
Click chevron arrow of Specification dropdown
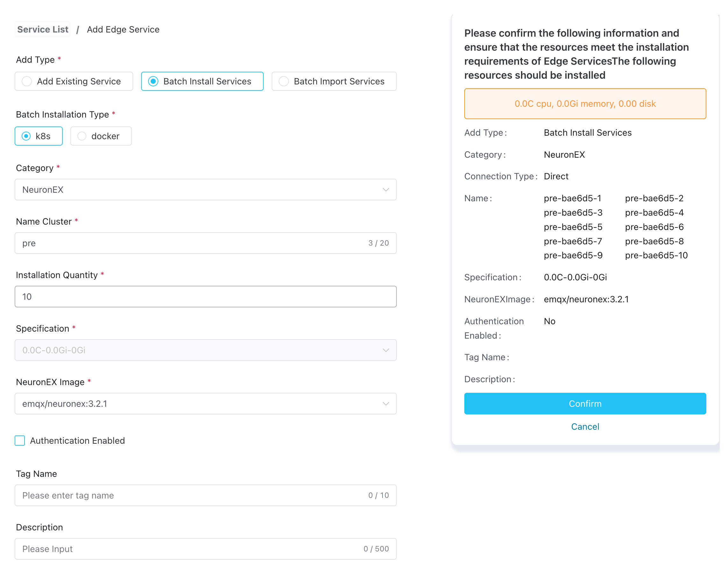386,350
